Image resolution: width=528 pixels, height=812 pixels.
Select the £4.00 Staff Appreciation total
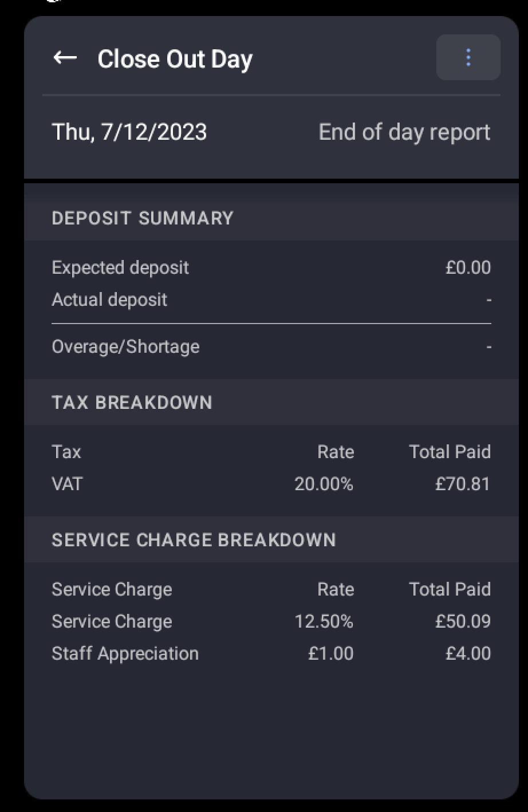(x=468, y=653)
